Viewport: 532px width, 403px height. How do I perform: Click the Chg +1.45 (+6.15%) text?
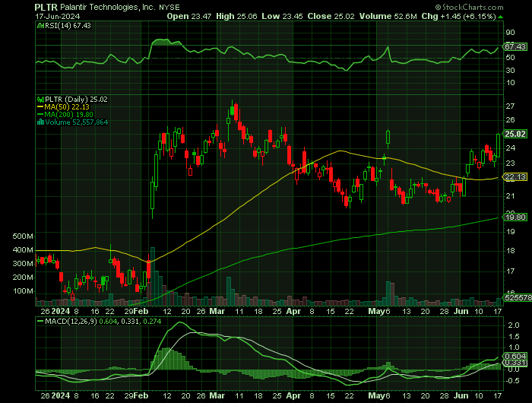(x=458, y=16)
